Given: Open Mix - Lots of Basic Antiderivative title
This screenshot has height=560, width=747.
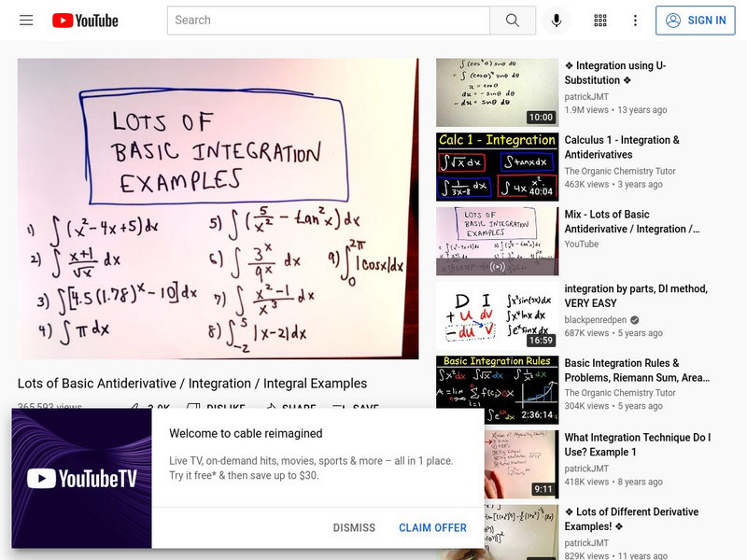Looking at the screenshot, I should (632, 221).
